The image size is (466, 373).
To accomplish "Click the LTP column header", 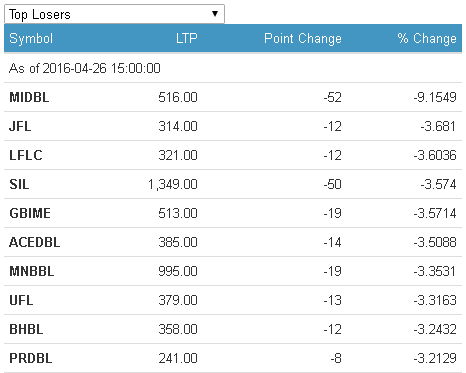I will pyautogui.click(x=187, y=38).
